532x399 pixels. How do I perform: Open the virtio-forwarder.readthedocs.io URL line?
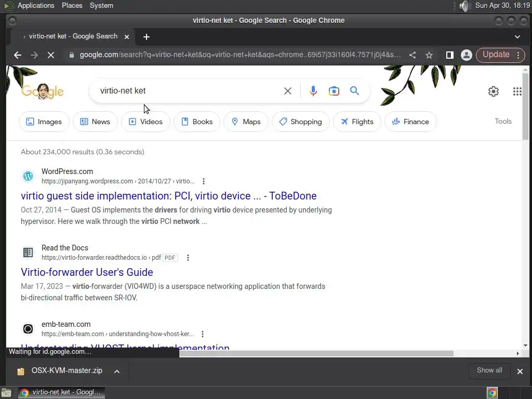(101, 258)
